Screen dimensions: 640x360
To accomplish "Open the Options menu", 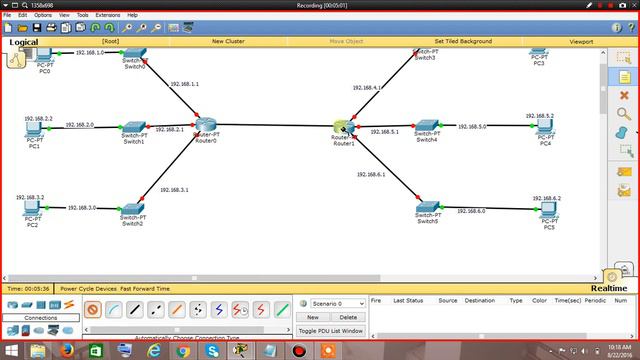I will tap(43, 15).
